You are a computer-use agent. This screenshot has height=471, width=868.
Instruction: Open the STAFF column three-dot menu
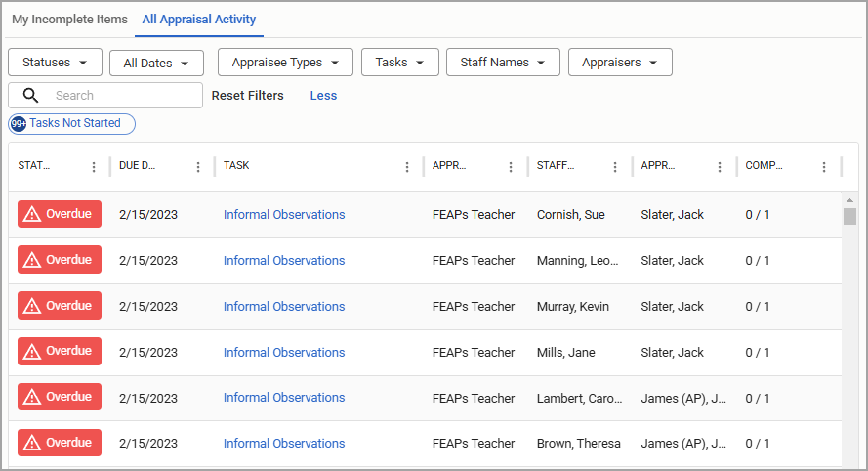(x=615, y=167)
